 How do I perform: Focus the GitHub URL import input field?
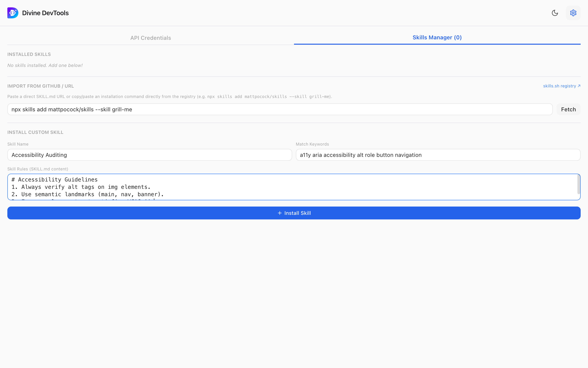[280, 109]
